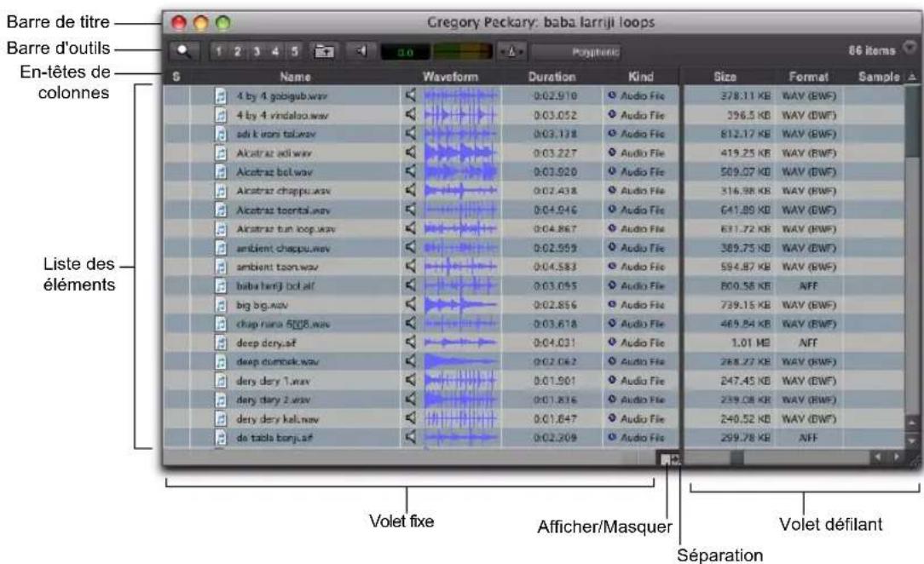The width and height of the screenshot is (924, 564).
Task: Preview Alcatraz adi.wav using its speaker icon
Action: 411,152
